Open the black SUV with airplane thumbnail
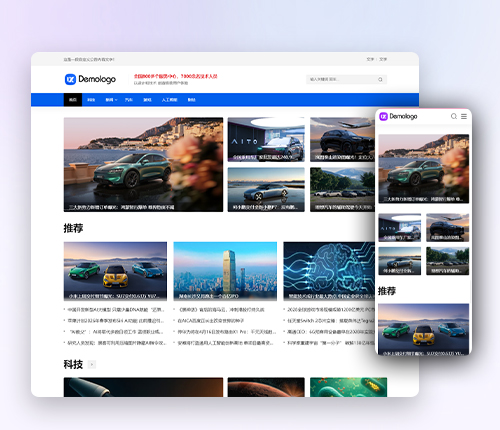 342,140
